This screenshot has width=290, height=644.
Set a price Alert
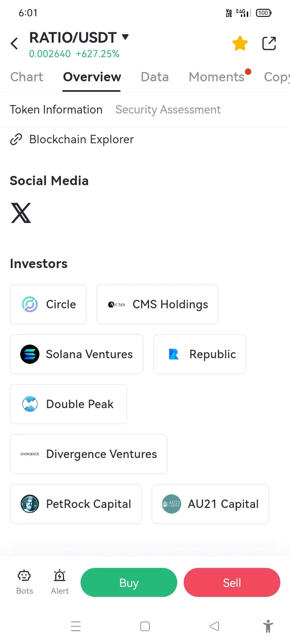tap(60, 582)
